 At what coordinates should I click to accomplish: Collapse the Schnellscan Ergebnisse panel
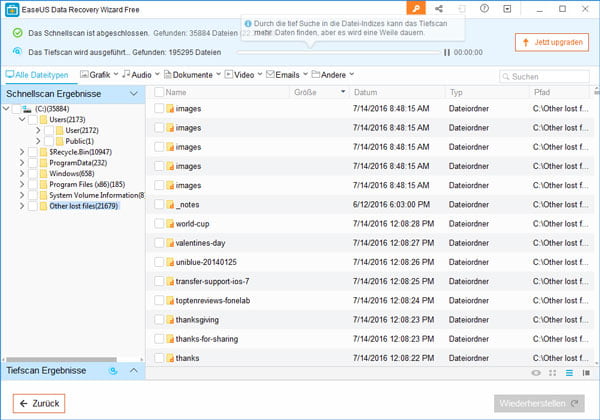(134, 94)
